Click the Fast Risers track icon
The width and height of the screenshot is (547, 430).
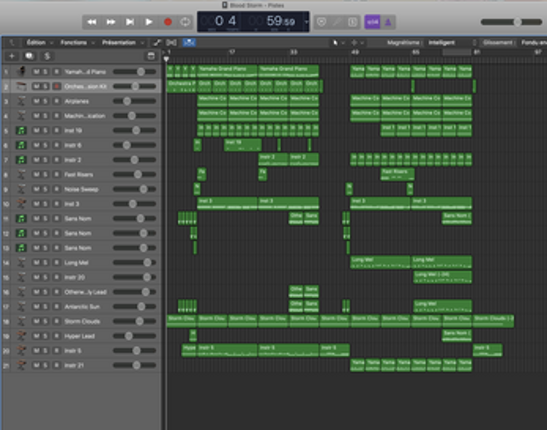pyautogui.click(x=21, y=174)
